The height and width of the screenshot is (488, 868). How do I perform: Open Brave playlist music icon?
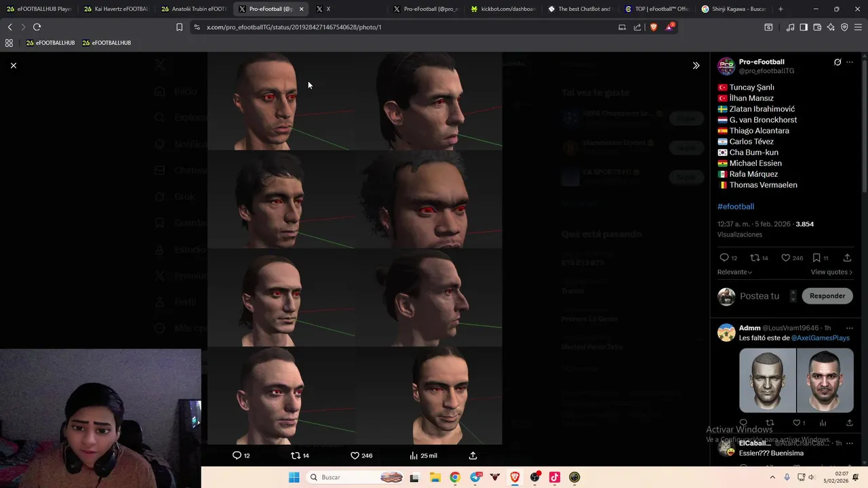tap(790, 27)
